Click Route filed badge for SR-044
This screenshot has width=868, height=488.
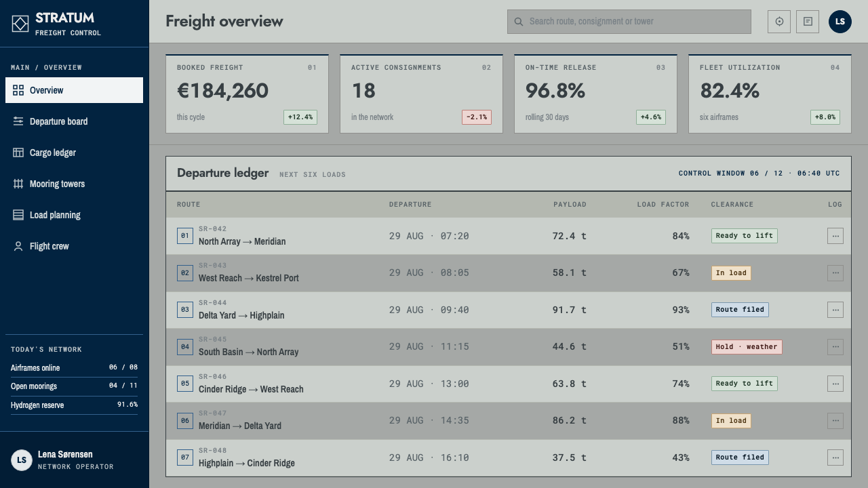coord(740,310)
